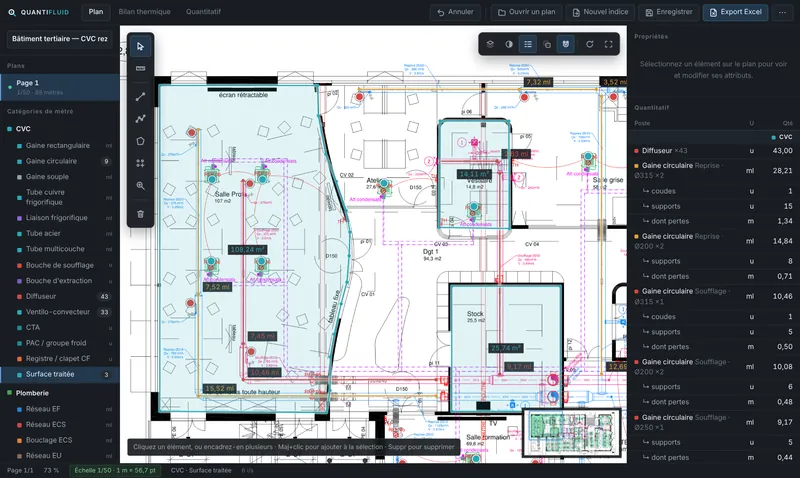This screenshot has height=478, width=800.
Task: Toggle the measurement labels list icon
Action: 528,44
